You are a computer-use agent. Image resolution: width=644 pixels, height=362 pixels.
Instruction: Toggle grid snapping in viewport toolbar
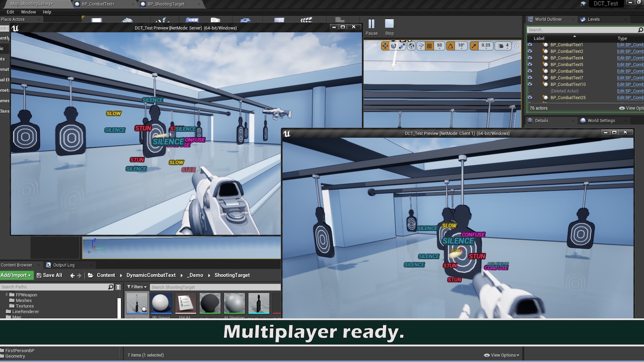click(429, 46)
